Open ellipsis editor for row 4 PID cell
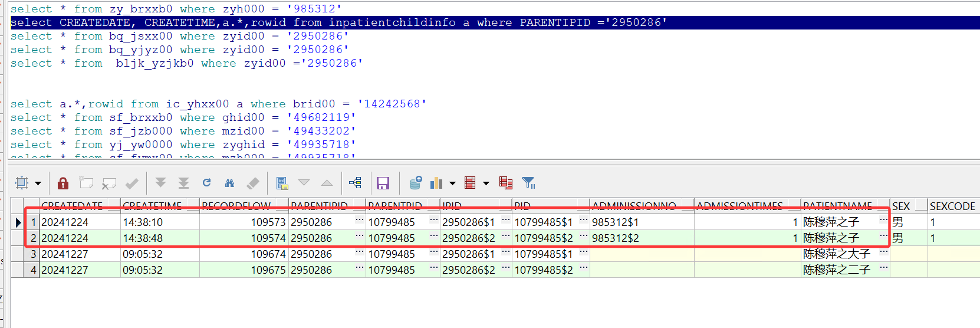 [x=584, y=269]
